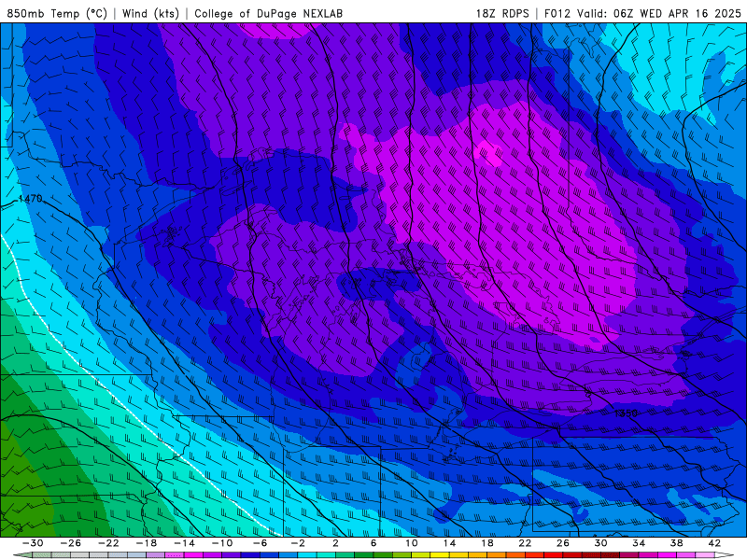The height and width of the screenshot is (560, 747).
Task: Click the -10 colorbar scale label
Action: click(x=222, y=543)
